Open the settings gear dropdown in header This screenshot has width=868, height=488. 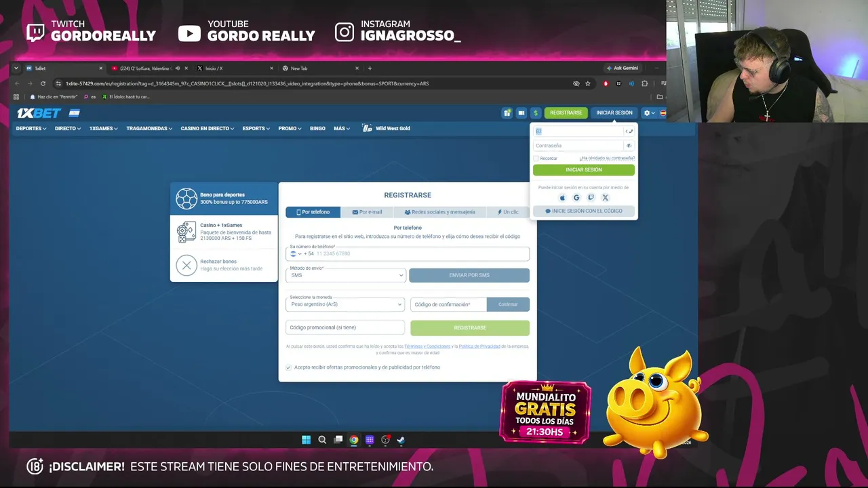tap(649, 113)
